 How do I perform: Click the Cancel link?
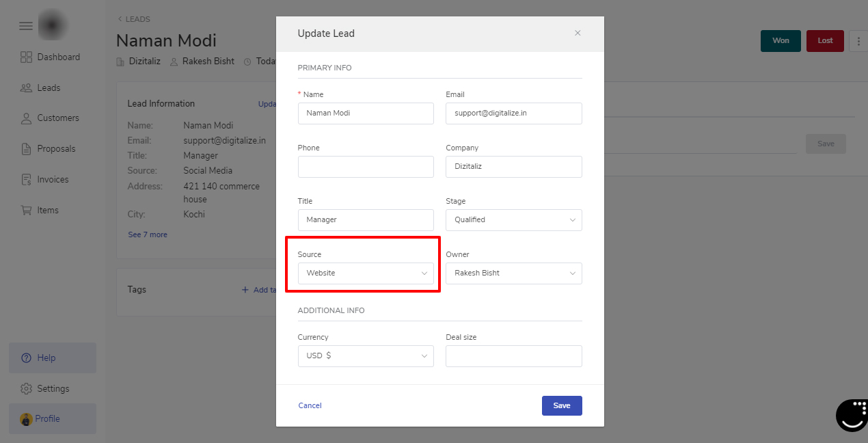[x=310, y=405]
